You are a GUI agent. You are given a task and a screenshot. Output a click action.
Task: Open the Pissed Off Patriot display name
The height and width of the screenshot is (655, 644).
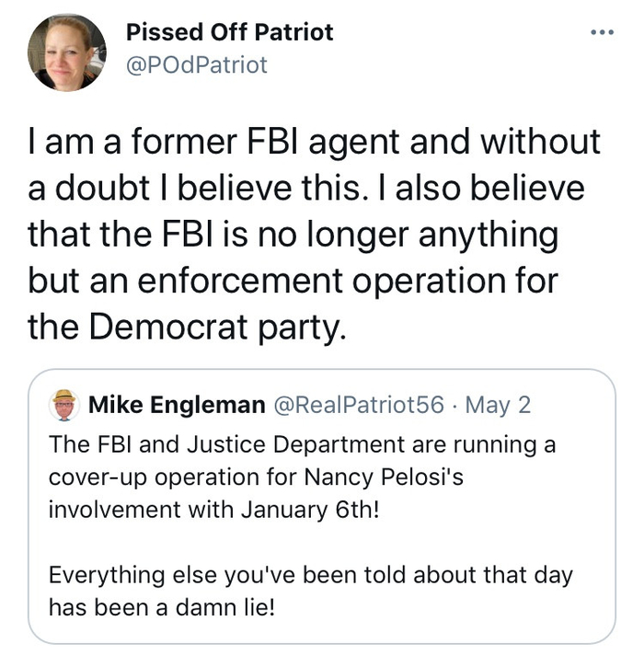coord(229,33)
